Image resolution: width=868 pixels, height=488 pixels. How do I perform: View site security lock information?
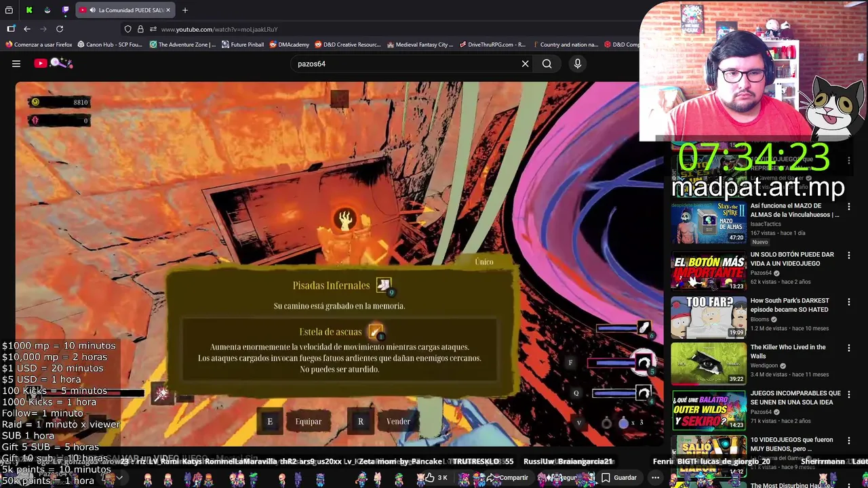[x=140, y=29]
